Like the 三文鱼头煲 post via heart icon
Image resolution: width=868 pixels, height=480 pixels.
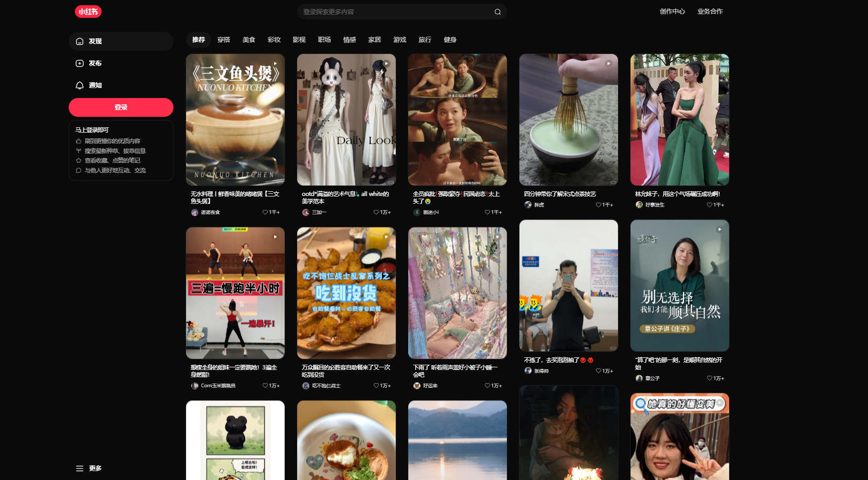pos(265,212)
